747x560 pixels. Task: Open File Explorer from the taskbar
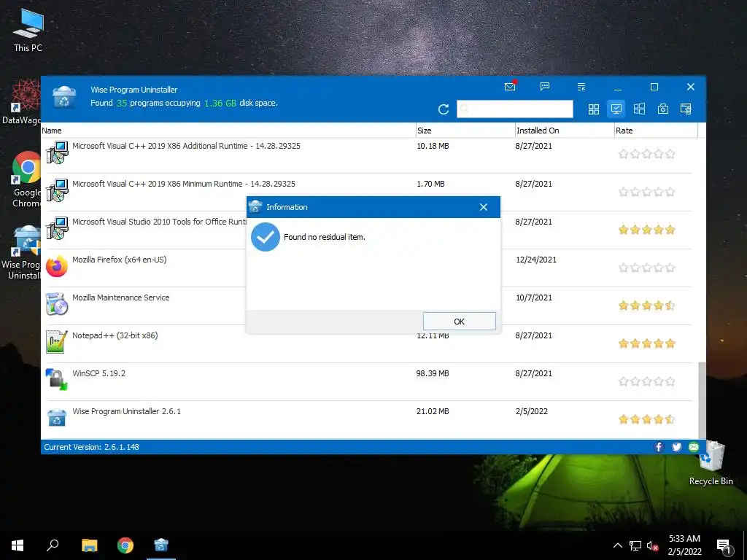coord(89,545)
